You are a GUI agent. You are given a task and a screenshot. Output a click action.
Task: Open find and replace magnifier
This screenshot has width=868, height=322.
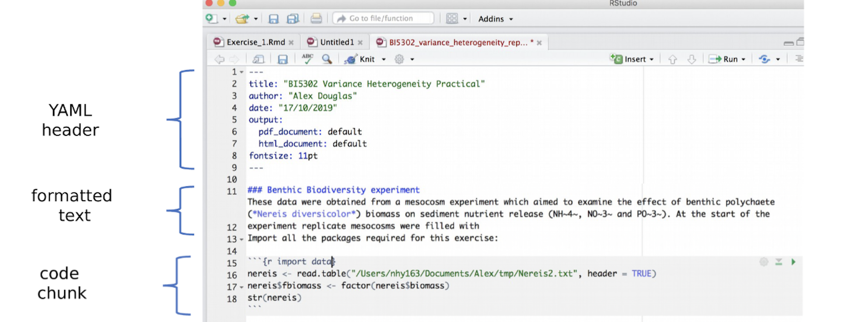point(327,59)
